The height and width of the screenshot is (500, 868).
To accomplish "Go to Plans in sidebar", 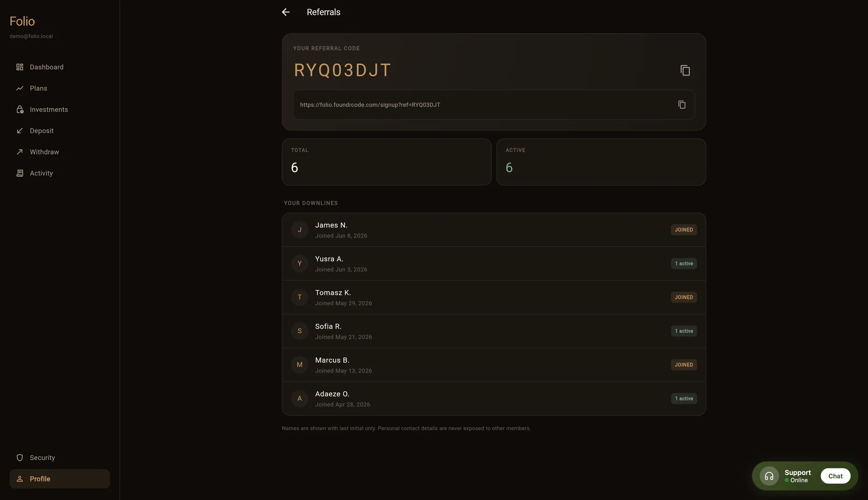I will 60,88.
